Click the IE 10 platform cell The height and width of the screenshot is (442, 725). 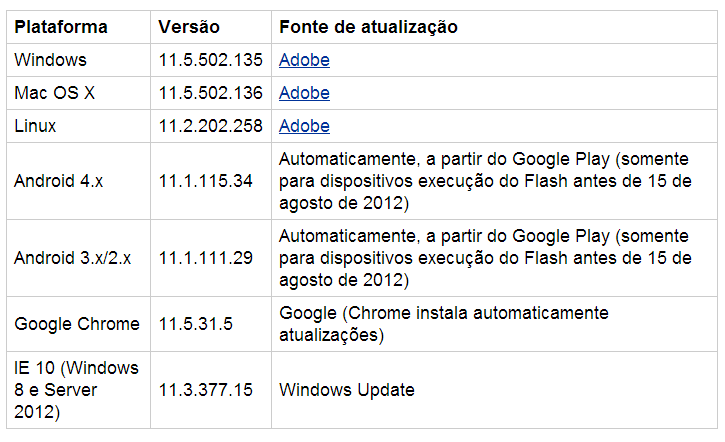(76, 389)
